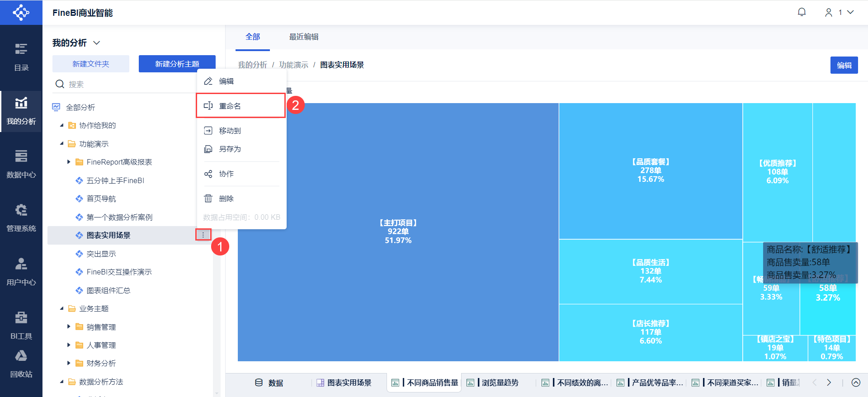The height and width of the screenshot is (397, 868).
Task: Expand the 人事管理 folder
Action: click(69, 345)
